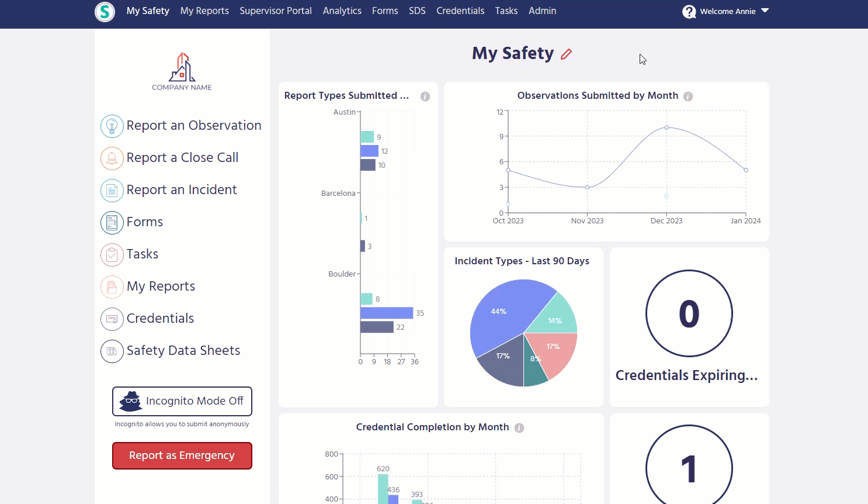868x504 pixels.
Task: Open the Analytics menu
Action: (x=342, y=11)
